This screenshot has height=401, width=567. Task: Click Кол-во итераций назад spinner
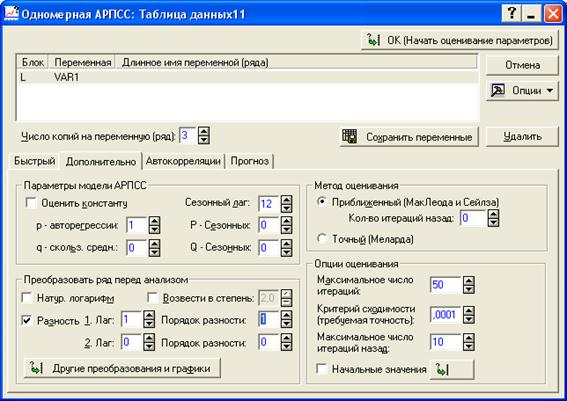[x=493, y=218]
